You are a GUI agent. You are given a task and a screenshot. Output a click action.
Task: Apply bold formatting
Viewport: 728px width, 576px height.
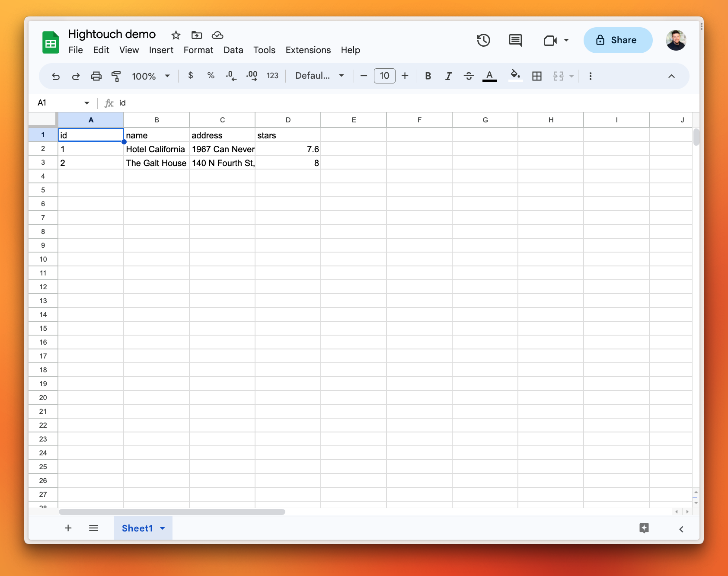[x=428, y=76]
